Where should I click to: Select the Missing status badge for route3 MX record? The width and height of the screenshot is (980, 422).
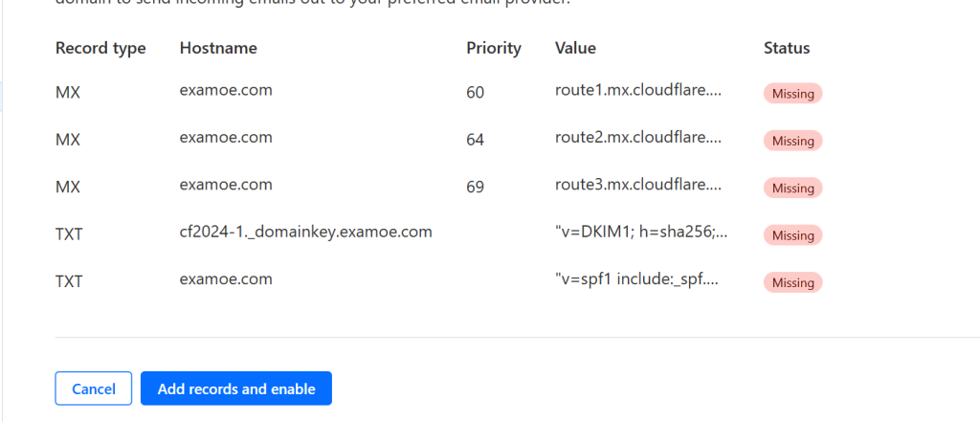(792, 189)
